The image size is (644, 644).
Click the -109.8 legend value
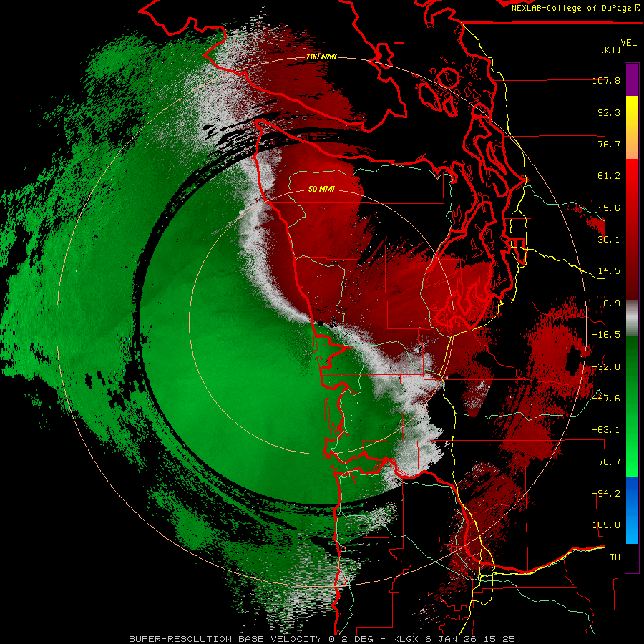click(x=603, y=525)
